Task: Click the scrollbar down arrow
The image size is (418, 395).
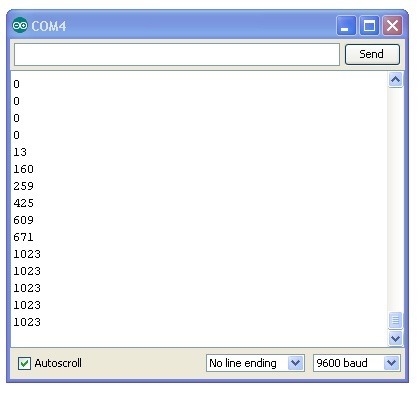Action: pos(395,339)
